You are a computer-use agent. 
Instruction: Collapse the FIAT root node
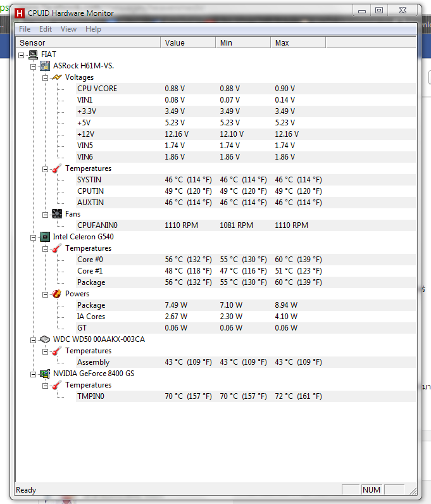22,55
